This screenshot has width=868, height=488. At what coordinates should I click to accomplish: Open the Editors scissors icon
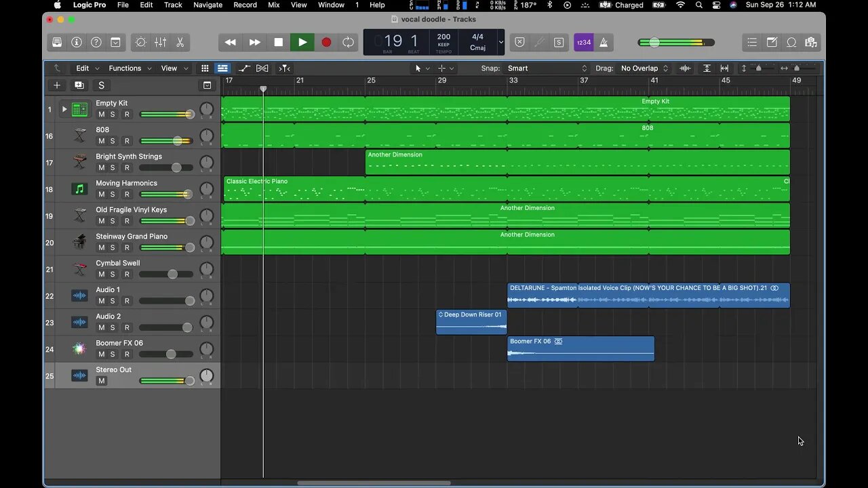[x=180, y=42]
